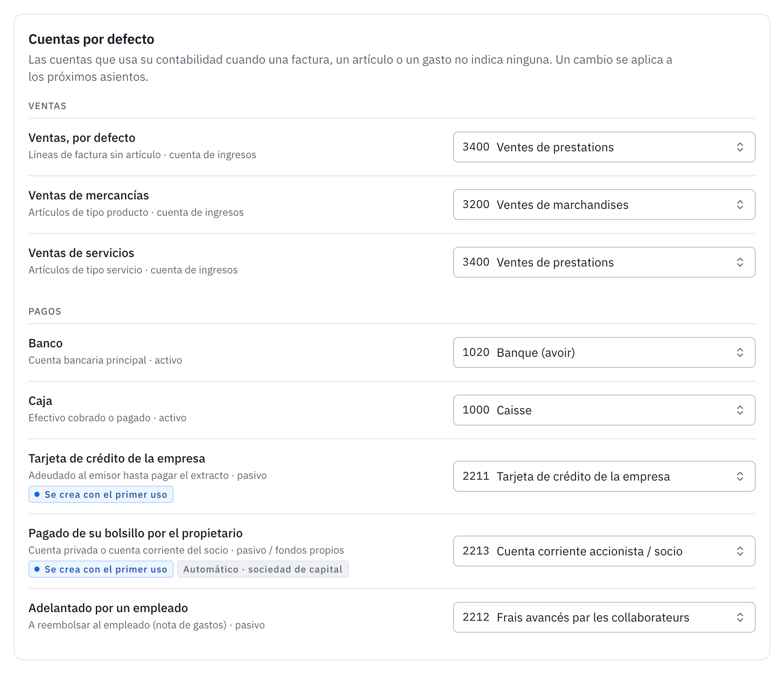Open the 'Ventas de servicios' account dropdown
Image resolution: width=784 pixels, height=674 pixels.
click(x=604, y=262)
